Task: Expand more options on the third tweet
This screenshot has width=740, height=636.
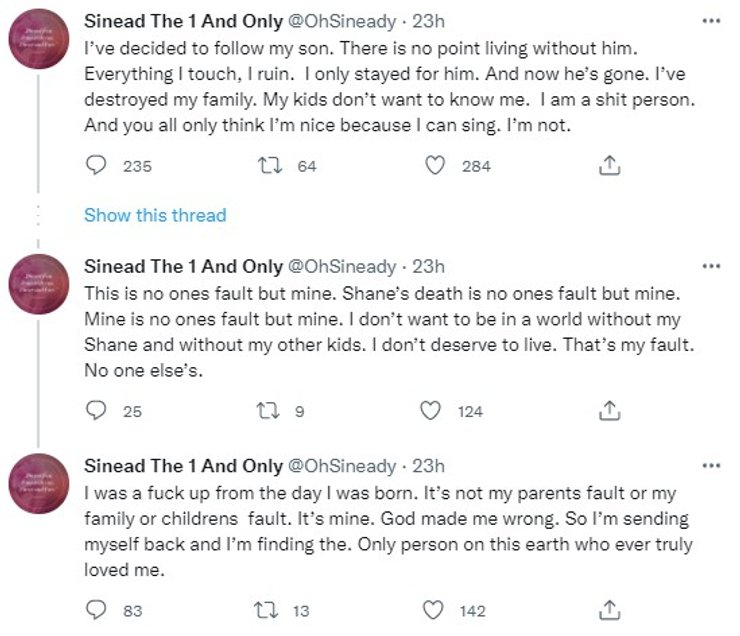Action: (710, 466)
